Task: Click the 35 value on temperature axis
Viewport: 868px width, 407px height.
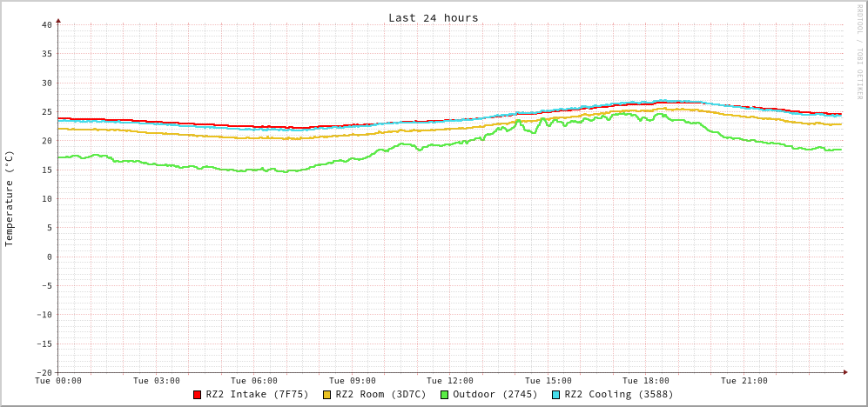Action: (x=46, y=54)
